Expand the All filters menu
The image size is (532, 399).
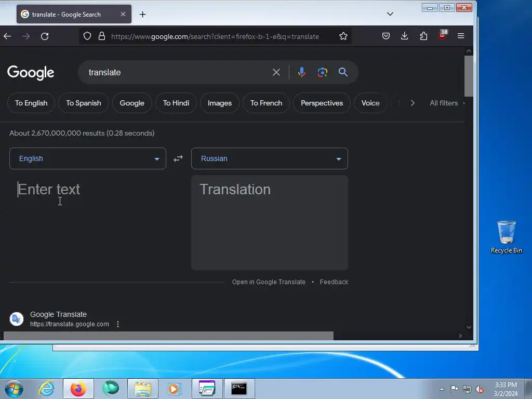447,103
